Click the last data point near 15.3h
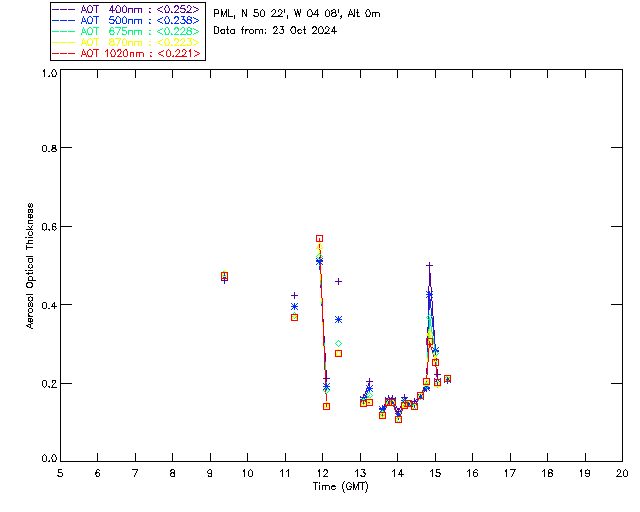The width and height of the screenshot is (640, 512). [447, 379]
